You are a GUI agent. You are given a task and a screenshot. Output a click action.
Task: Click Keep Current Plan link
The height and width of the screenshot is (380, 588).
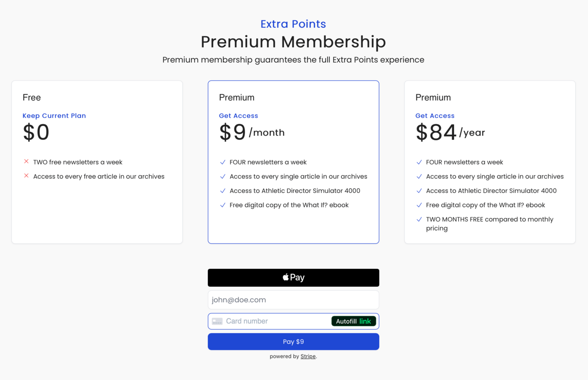54,116
